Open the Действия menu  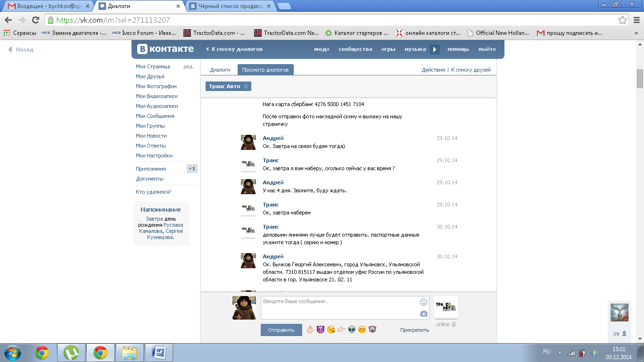433,70
